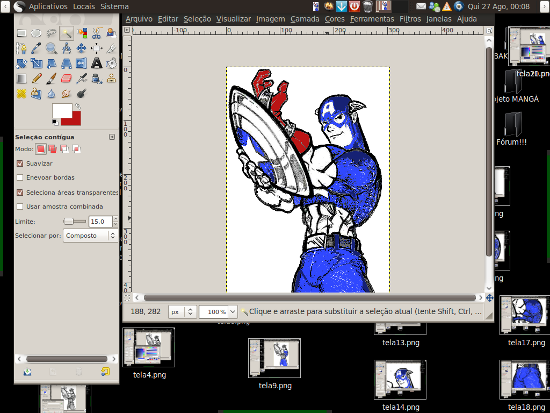Viewport: 550px width, 413px height.
Task: Select the Flip tool
Action: pyautogui.click(x=82, y=64)
